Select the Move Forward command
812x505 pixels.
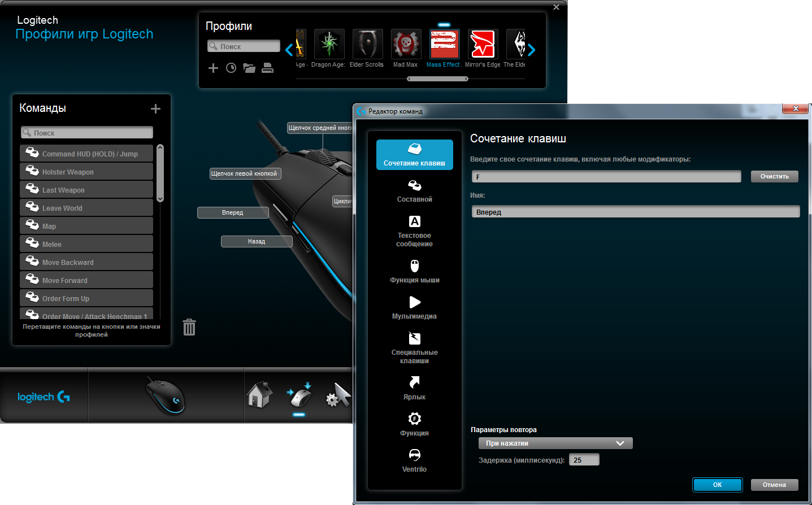(x=86, y=280)
